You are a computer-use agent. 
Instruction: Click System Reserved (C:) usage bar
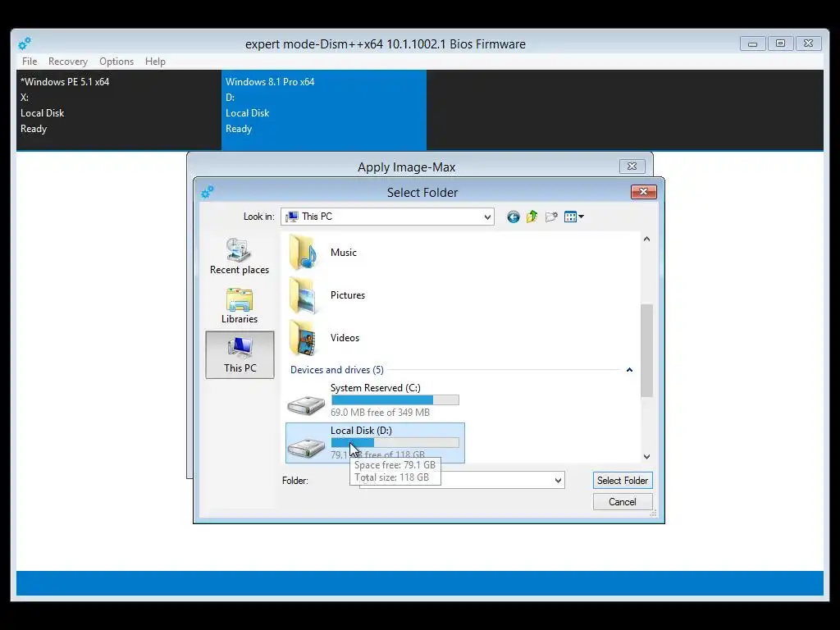click(395, 400)
